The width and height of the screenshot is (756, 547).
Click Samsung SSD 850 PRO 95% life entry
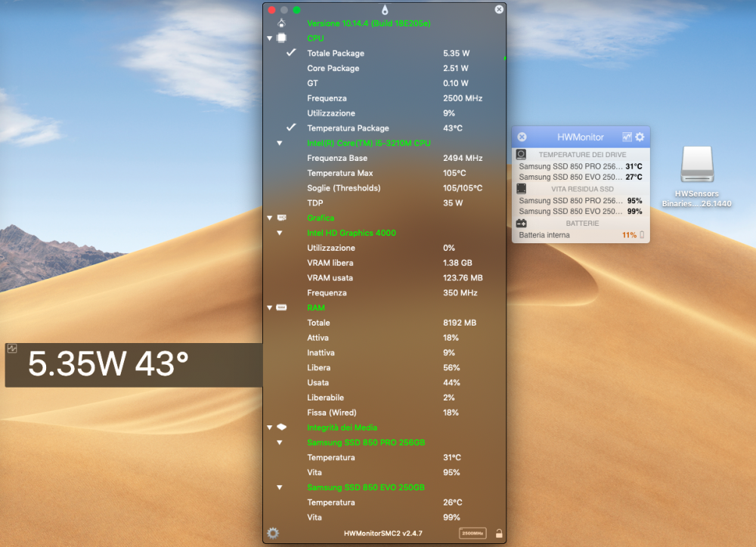(x=581, y=200)
